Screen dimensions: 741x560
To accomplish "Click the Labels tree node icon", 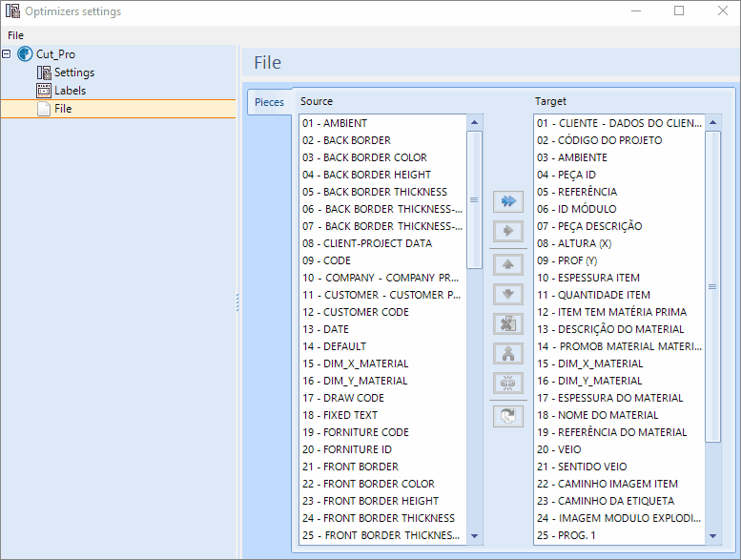I will [x=44, y=91].
